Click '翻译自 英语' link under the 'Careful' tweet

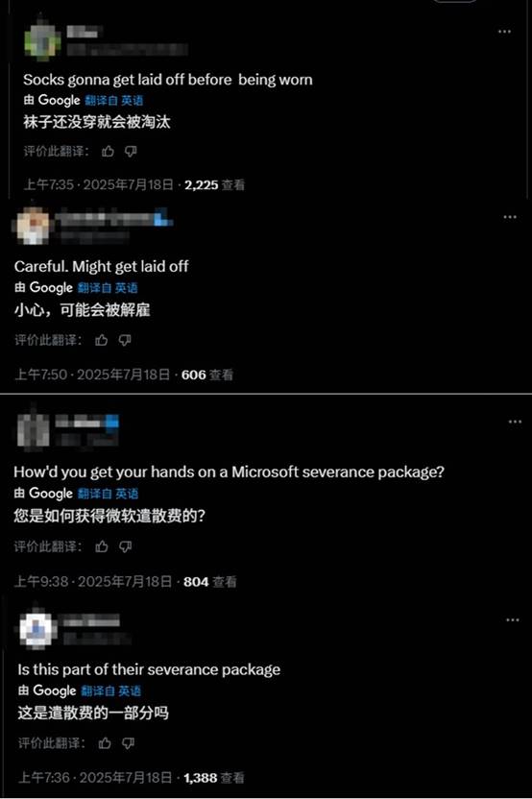(108, 288)
